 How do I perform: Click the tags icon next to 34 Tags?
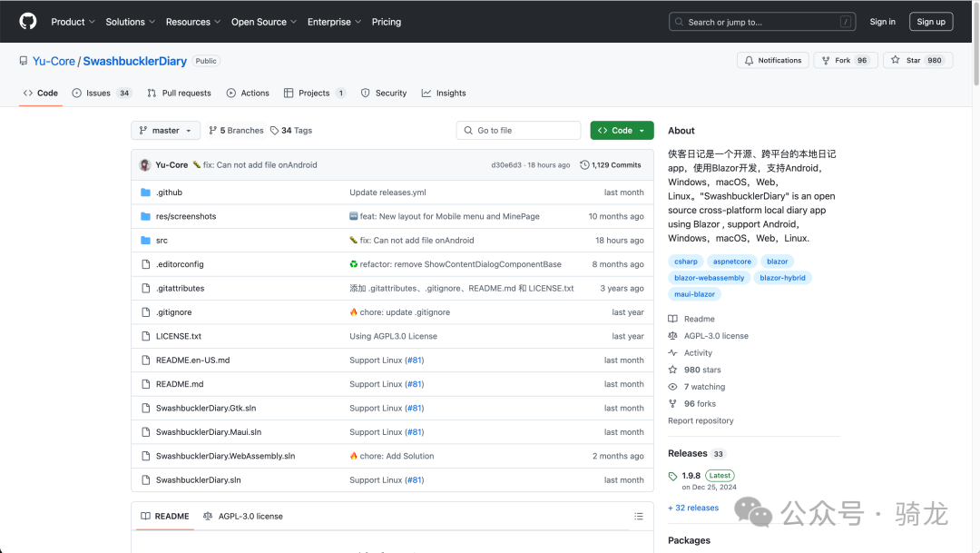tap(274, 130)
